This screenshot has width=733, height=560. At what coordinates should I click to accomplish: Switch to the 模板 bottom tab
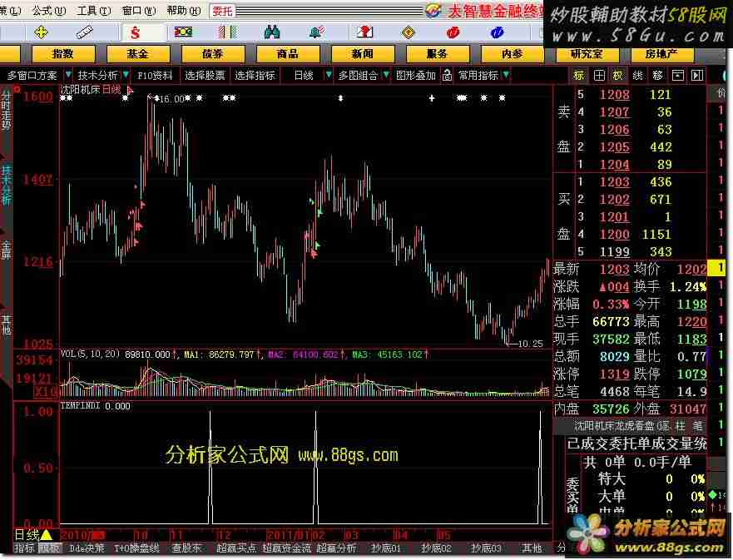tap(50, 548)
